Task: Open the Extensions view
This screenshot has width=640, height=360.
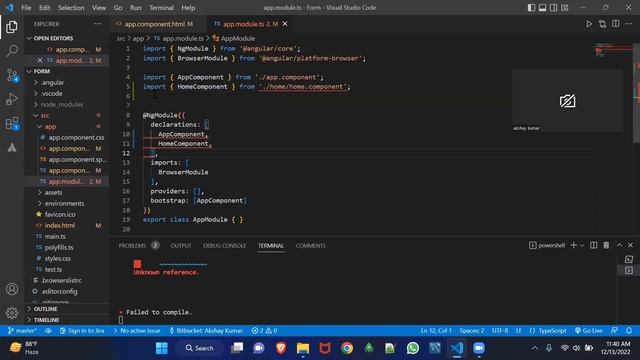Action: (12, 123)
